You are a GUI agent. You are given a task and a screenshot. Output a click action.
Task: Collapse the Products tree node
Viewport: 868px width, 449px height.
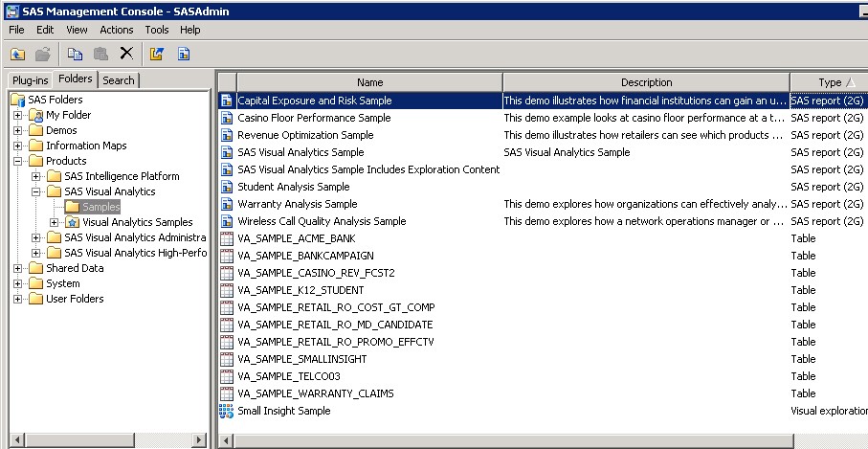[18, 161]
